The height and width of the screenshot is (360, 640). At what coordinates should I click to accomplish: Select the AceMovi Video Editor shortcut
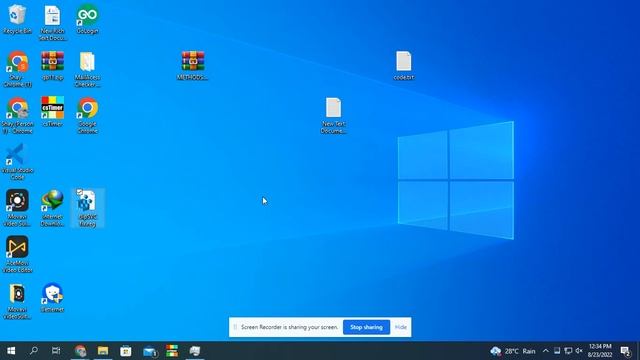pos(17,254)
